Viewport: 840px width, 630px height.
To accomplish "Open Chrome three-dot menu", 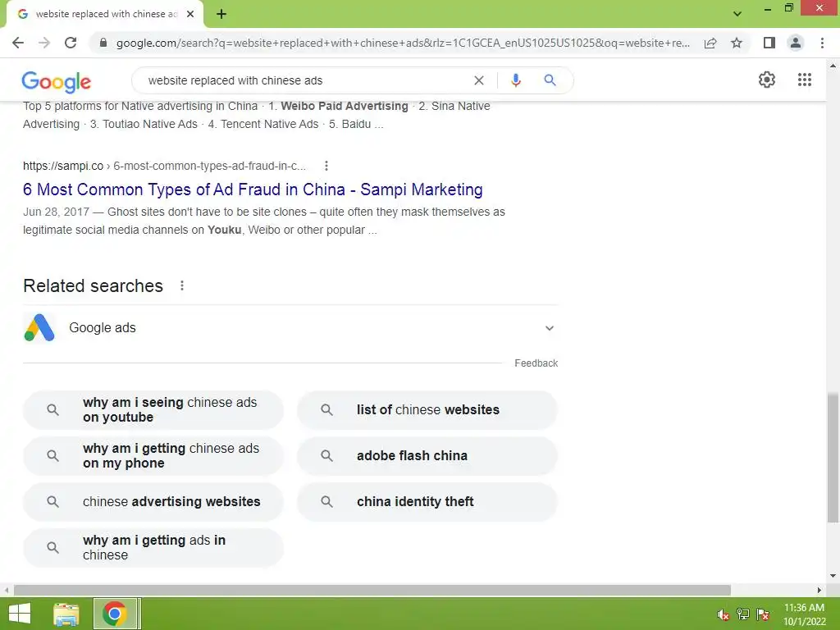I will pos(822,43).
